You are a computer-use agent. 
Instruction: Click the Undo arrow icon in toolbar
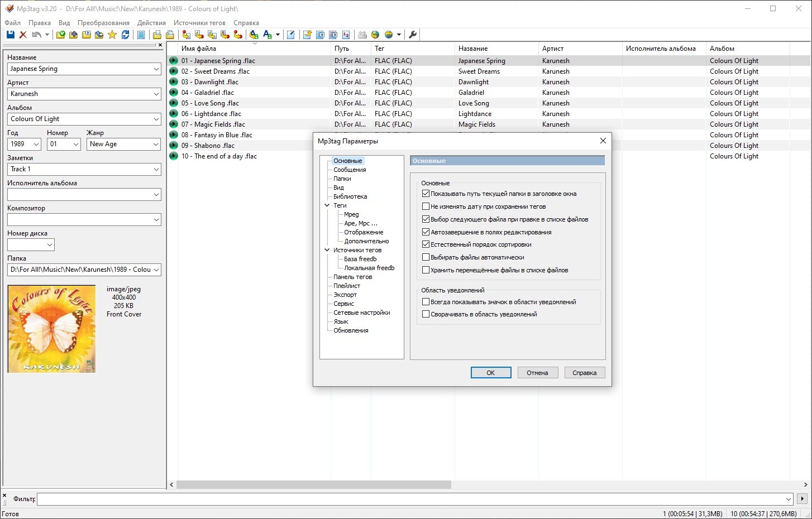tap(36, 35)
